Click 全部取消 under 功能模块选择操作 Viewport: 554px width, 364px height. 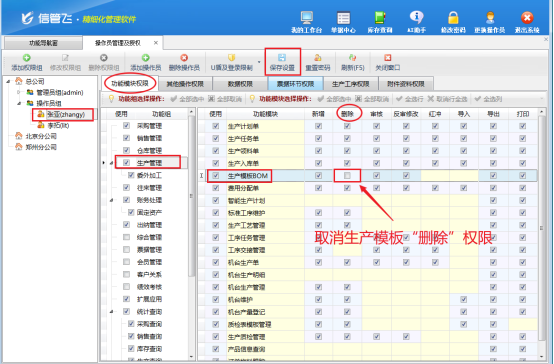click(372, 99)
